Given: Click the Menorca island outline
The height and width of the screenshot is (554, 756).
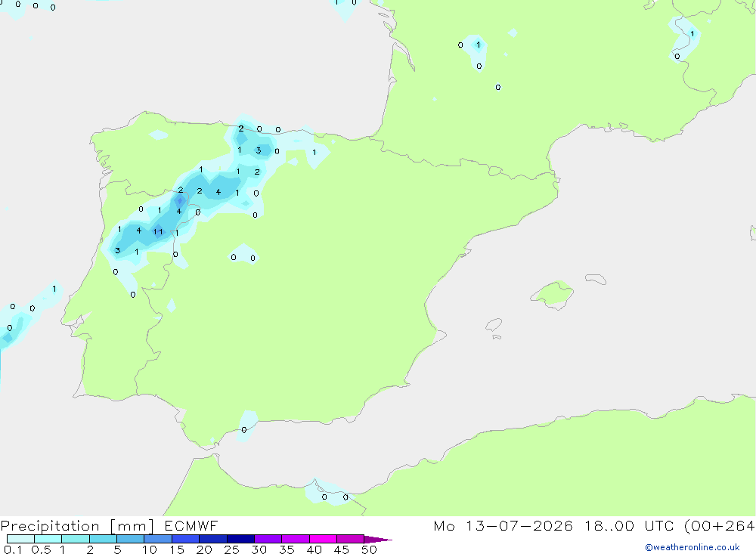Looking at the screenshot, I should [596, 279].
